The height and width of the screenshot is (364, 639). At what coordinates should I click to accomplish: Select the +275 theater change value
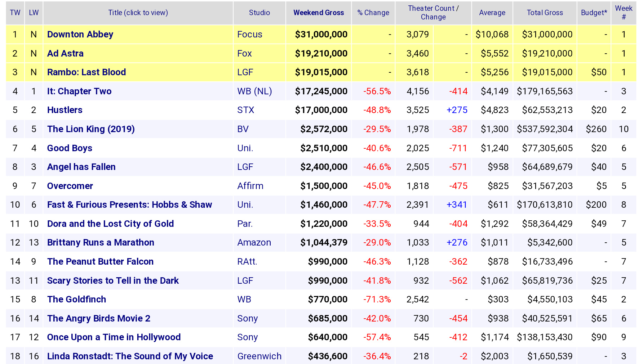pyautogui.click(x=457, y=110)
